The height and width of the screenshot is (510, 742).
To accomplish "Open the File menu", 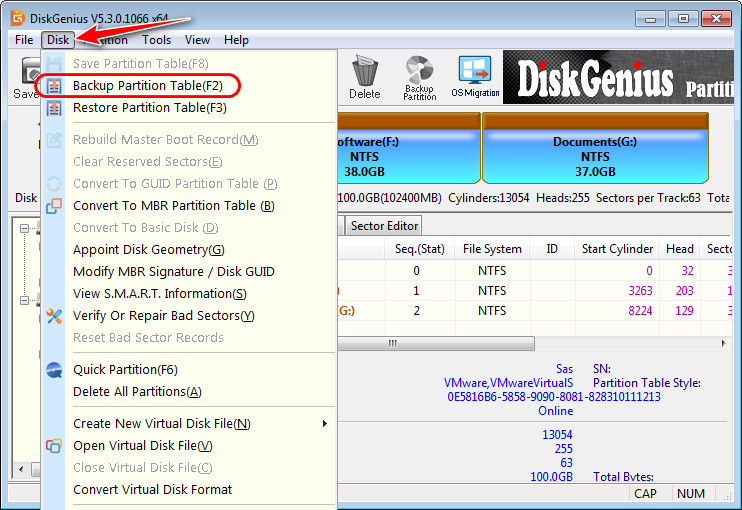I will [x=24, y=40].
